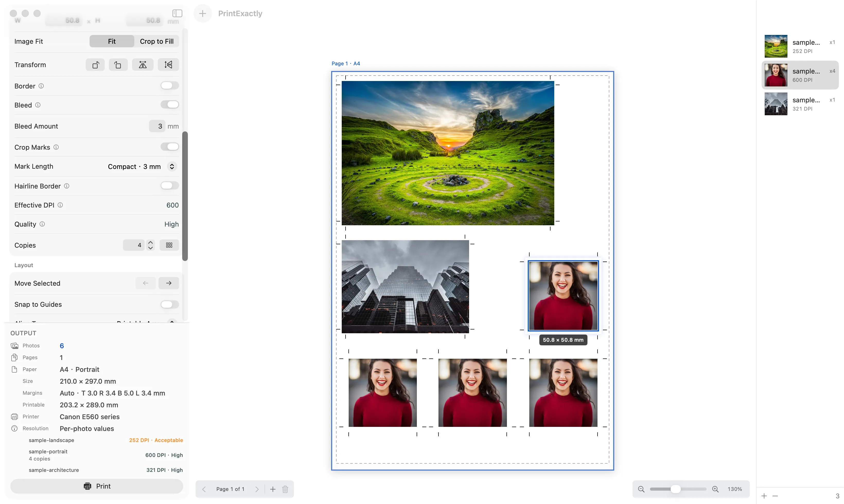Viewport: 844px width, 504px height.
Task: Open Border info icon
Action: coord(41,86)
